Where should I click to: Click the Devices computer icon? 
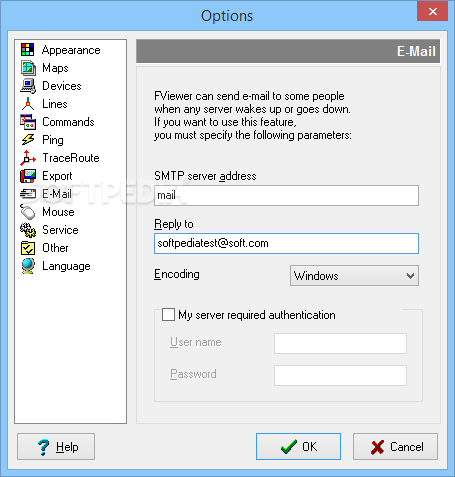click(28, 86)
